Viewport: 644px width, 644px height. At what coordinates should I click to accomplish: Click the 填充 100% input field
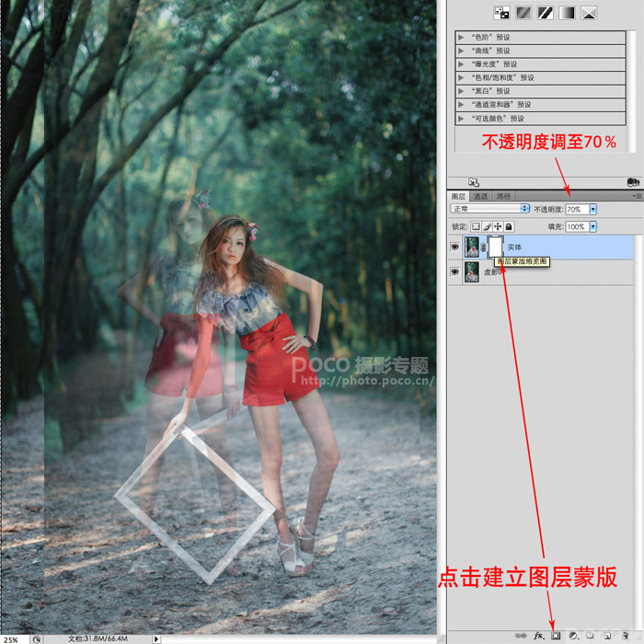(x=577, y=226)
